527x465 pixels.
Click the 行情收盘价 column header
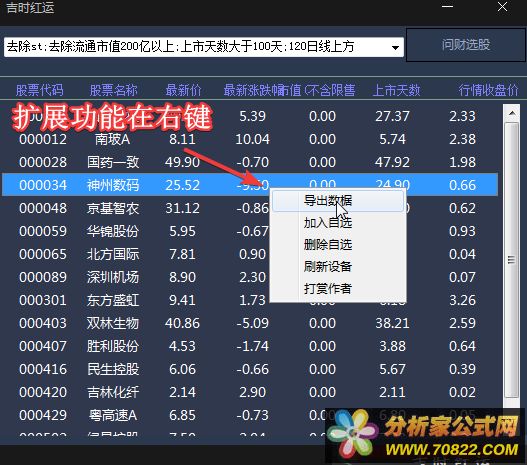point(488,90)
